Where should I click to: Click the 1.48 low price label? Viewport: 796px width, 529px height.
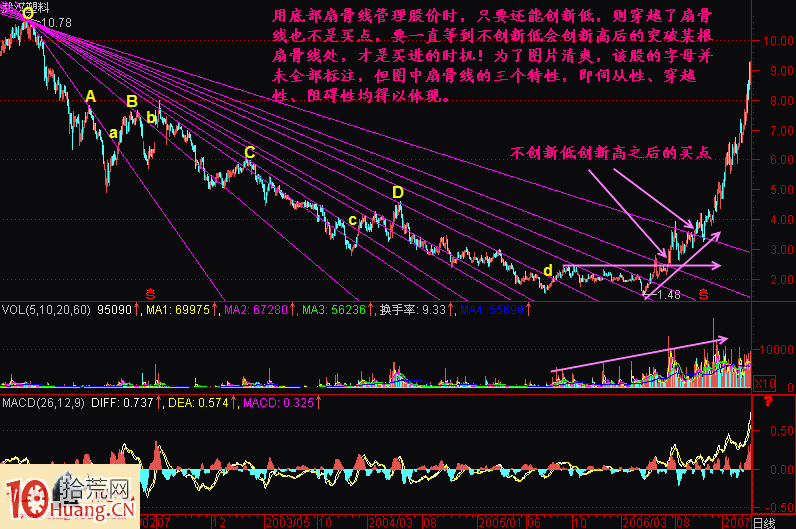pos(669,294)
